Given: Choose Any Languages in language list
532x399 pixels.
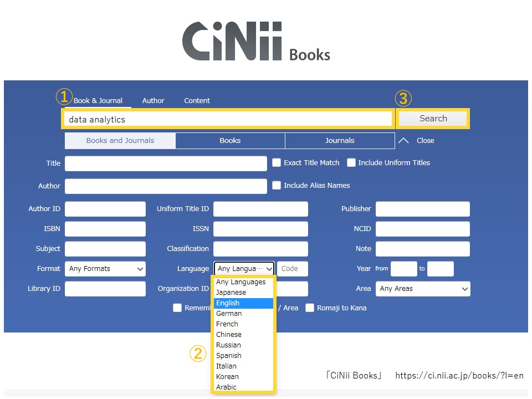Looking at the screenshot, I should point(243,282).
